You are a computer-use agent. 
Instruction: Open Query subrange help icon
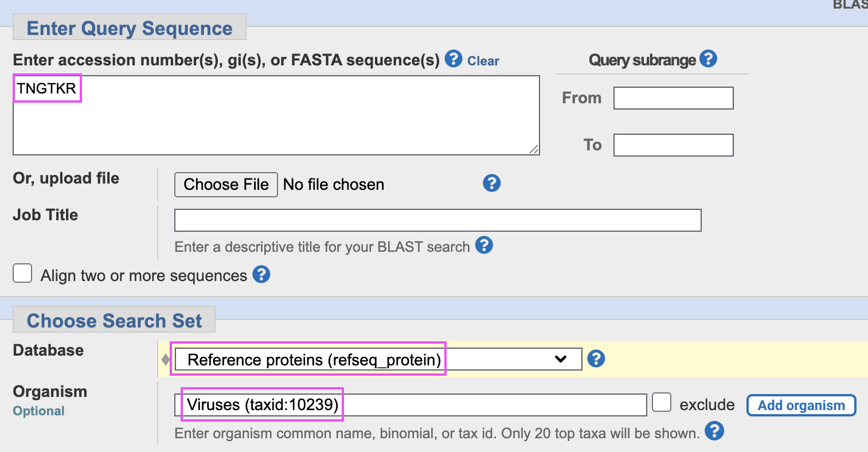tap(709, 59)
